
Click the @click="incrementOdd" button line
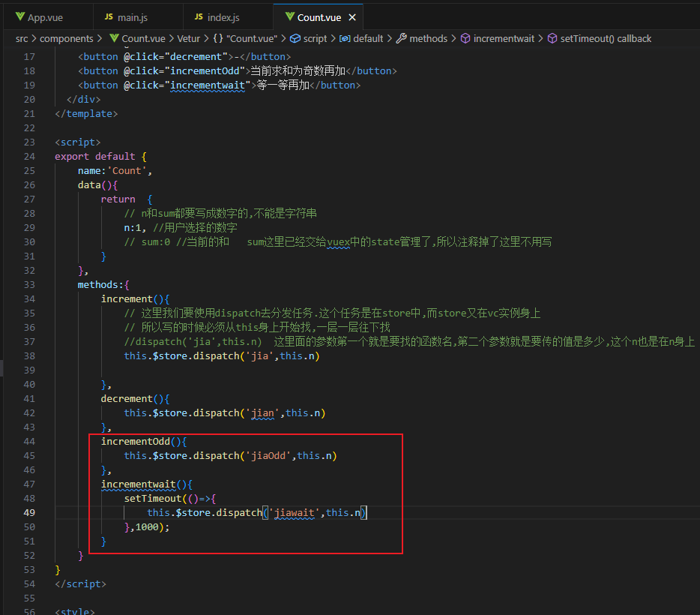pos(238,71)
